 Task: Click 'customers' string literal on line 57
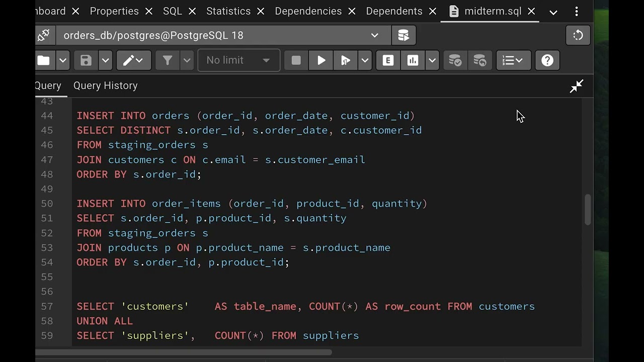(155, 306)
